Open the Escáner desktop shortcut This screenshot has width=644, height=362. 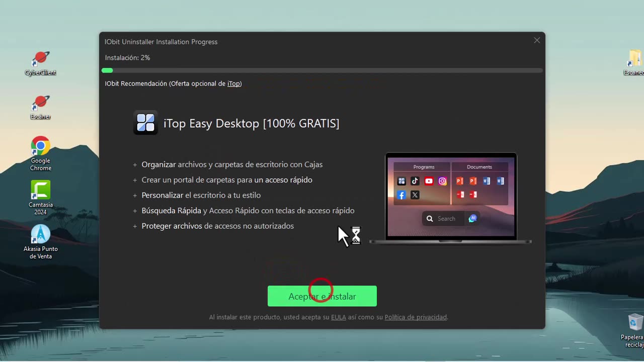(x=41, y=107)
